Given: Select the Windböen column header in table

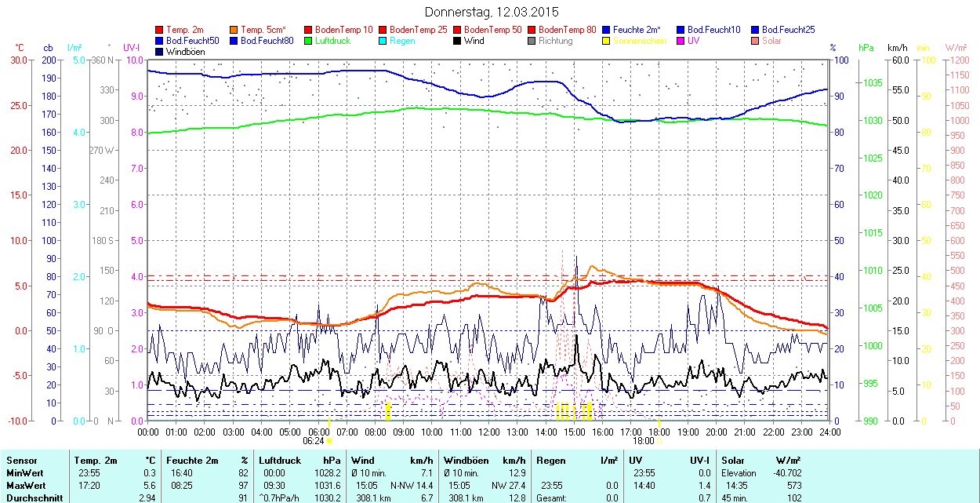Looking at the screenshot, I should (465, 461).
